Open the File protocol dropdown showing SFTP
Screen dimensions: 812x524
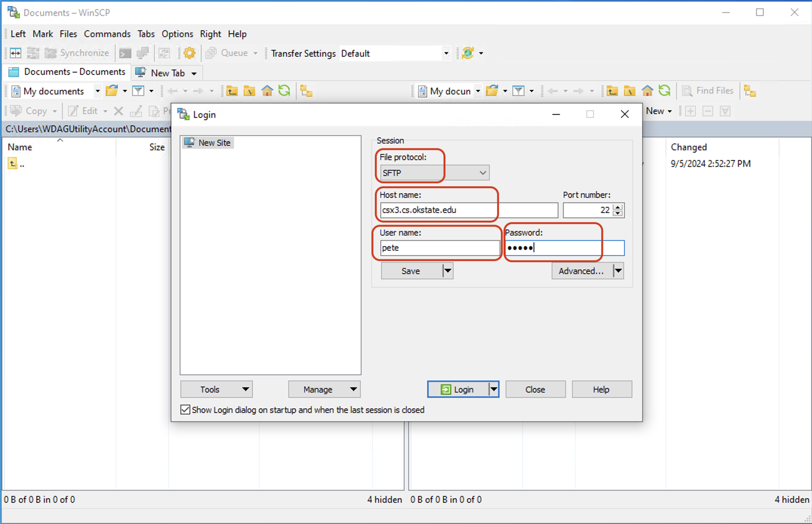482,173
